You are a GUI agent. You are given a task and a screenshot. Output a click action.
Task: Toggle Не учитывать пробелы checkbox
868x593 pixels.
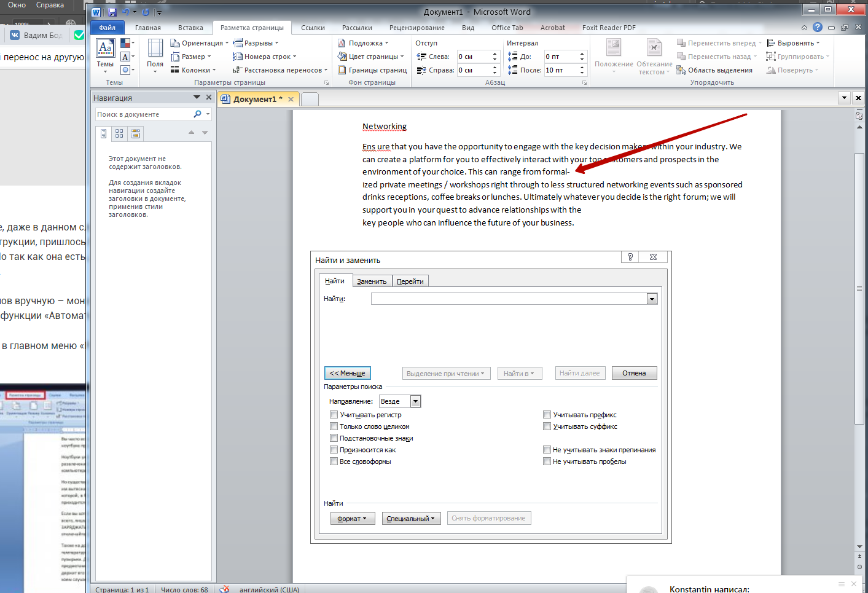coord(547,461)
